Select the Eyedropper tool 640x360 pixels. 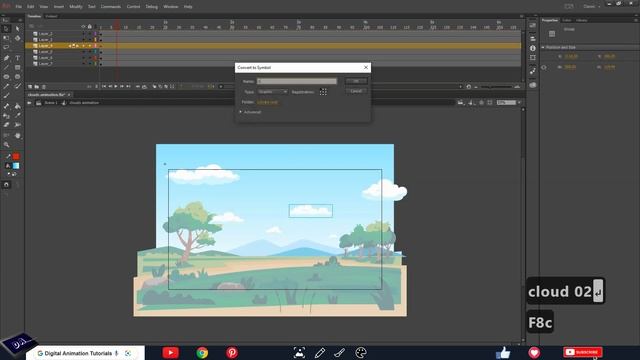18,116
